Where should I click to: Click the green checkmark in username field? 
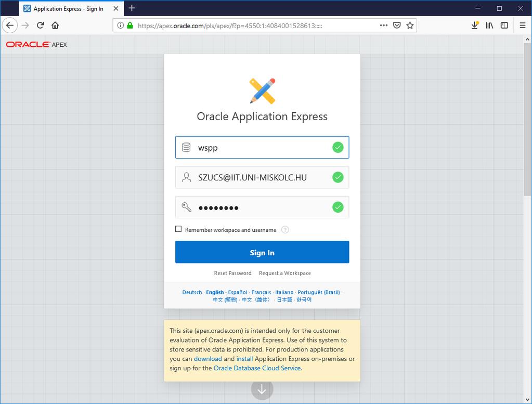(x=338, y=177)
